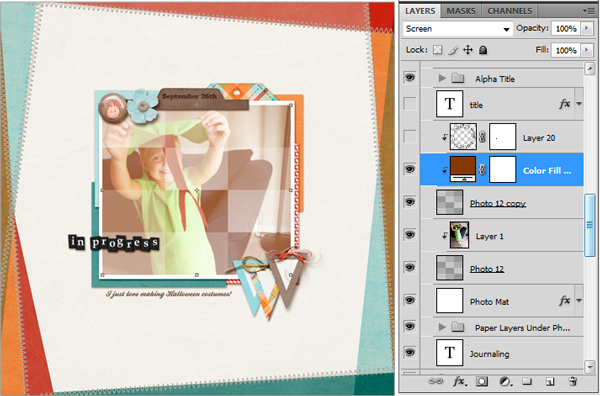The width and height of the screenshot is (600, 396).
Task: Open the Opacity slider arrow
Action: coord(587,28)
